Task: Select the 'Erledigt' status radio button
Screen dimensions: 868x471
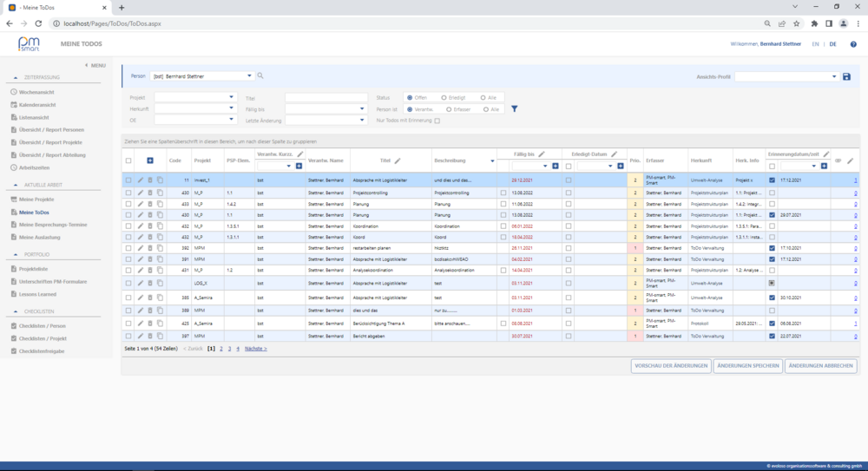Action: (445, 98)
